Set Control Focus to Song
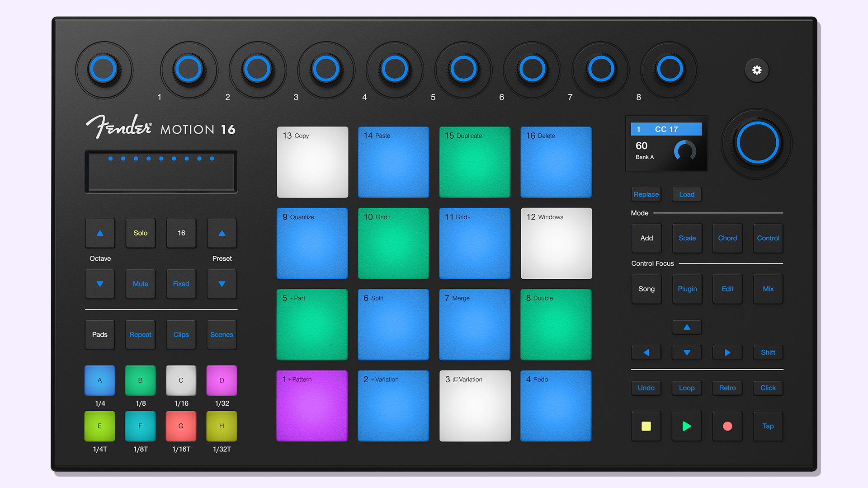The height and width of the screenshot is (488, 868). click(x=646, y=289)
